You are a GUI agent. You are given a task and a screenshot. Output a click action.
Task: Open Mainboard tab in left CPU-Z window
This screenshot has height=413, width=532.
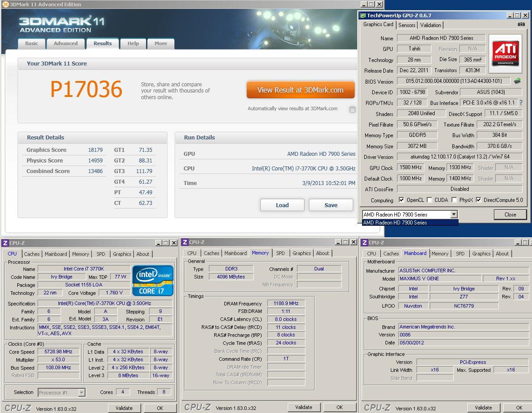coord(56,254)
